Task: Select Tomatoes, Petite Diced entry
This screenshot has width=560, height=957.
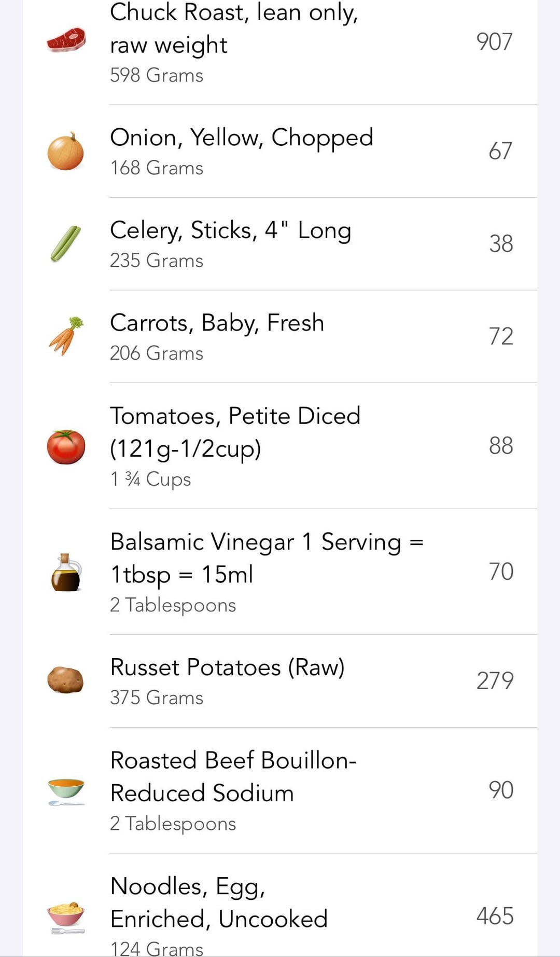Action: 280,446
